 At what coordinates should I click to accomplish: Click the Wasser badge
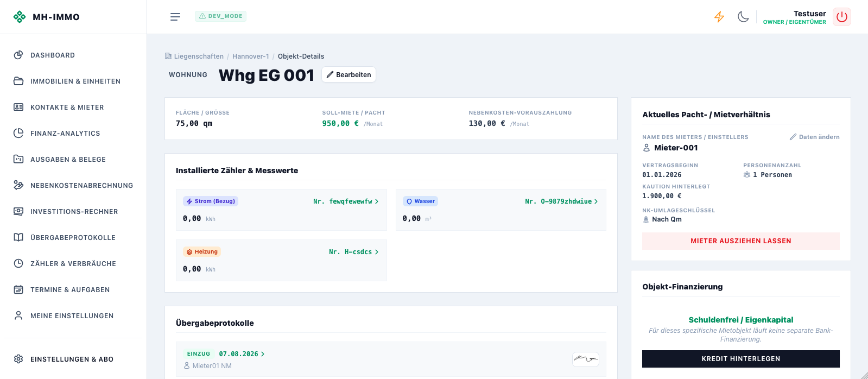pos(420,201)
